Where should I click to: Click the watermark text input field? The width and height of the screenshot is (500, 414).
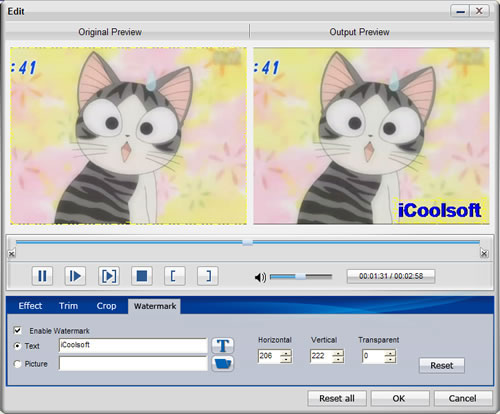coord(133,346)
